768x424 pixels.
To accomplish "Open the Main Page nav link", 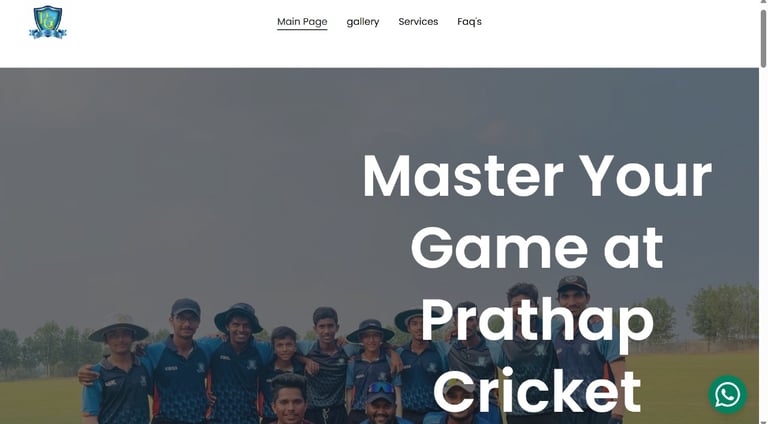I will (302, 22).
